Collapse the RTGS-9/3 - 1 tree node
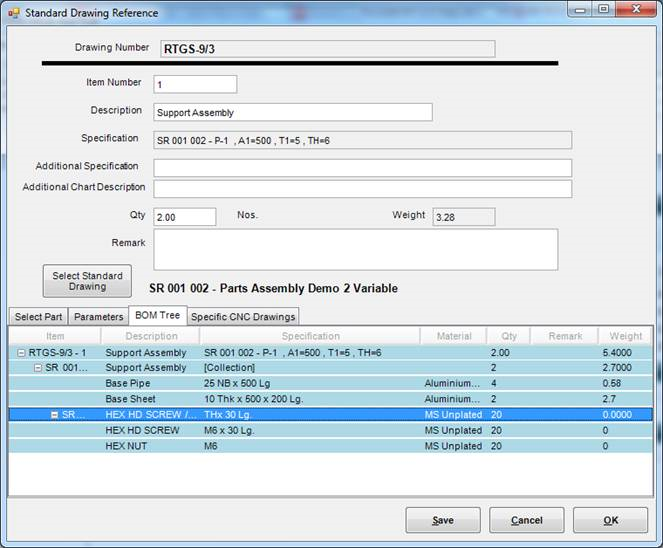 21,353
